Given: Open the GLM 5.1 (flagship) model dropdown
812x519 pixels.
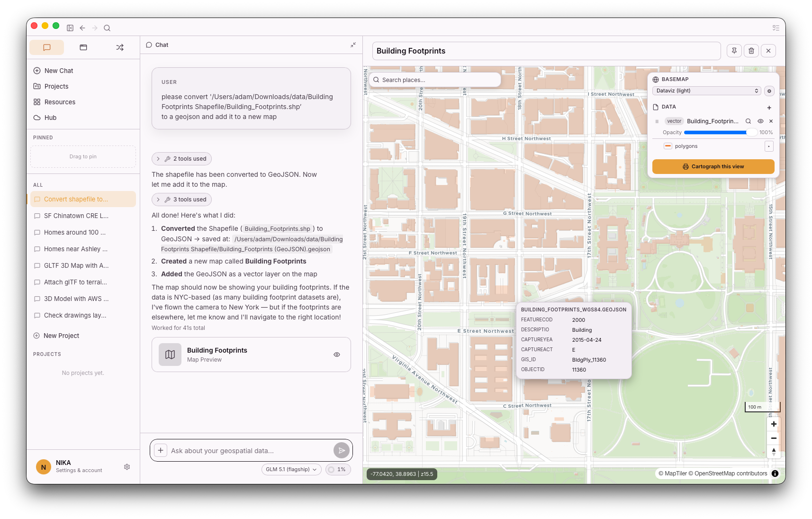Looking at the screenshot, I should [x=291, y=469].
